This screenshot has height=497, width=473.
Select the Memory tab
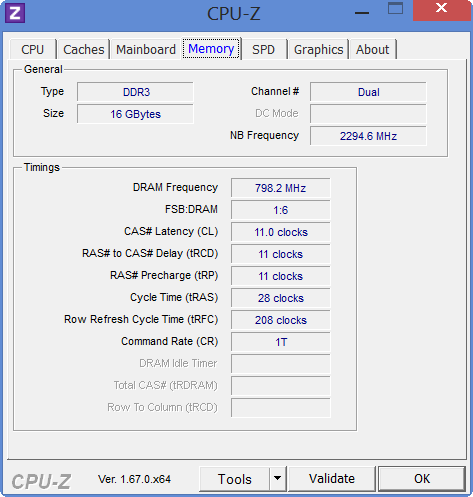coord(211,49)
